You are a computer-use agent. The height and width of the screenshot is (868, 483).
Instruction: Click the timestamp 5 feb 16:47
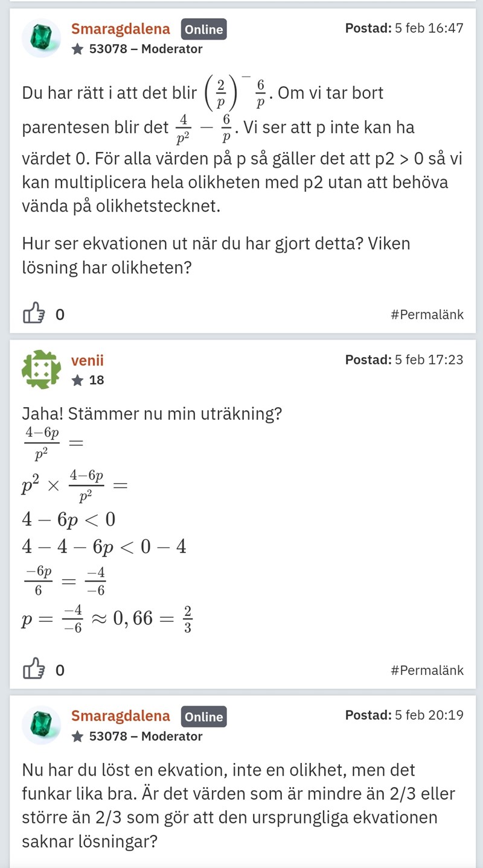coord(429,28)
